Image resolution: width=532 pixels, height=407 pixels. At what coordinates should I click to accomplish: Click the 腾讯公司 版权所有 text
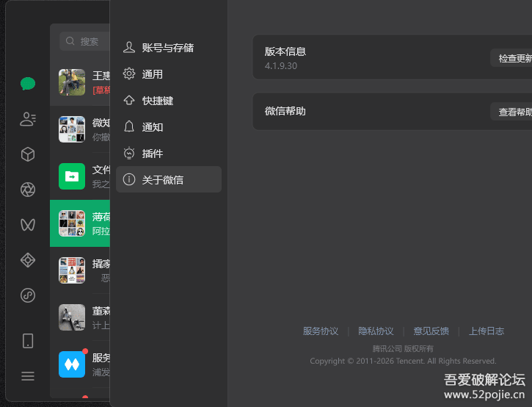coord(403,348)
